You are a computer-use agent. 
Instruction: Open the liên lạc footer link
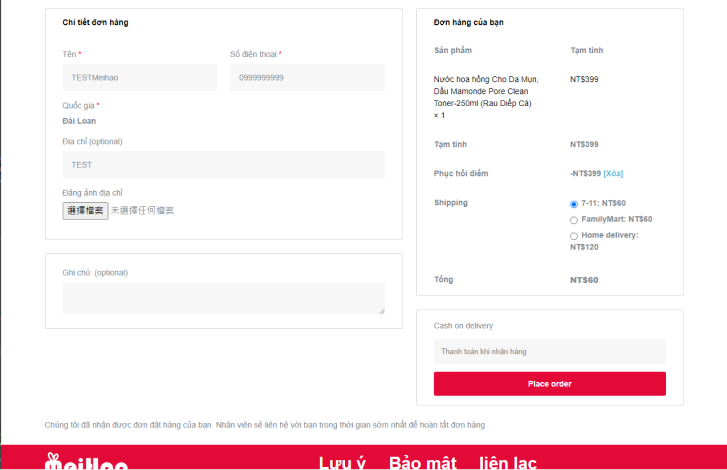507,462
